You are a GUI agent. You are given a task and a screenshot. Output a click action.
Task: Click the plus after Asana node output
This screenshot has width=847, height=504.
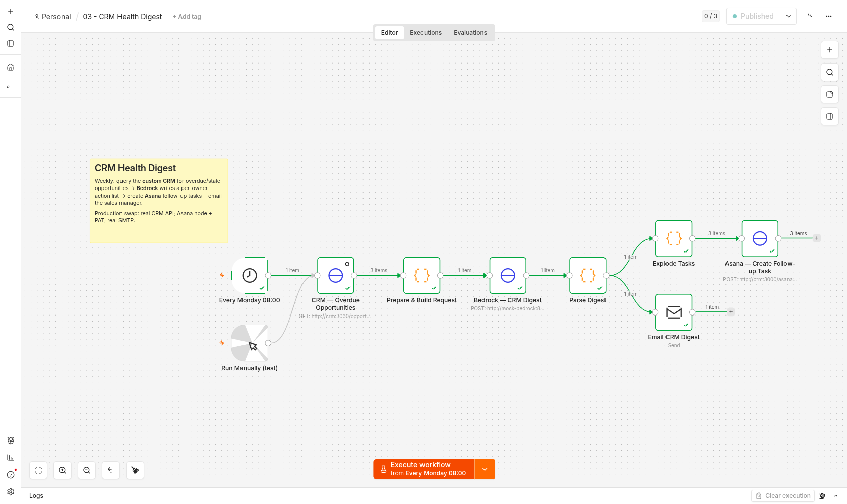pos(817,238)
